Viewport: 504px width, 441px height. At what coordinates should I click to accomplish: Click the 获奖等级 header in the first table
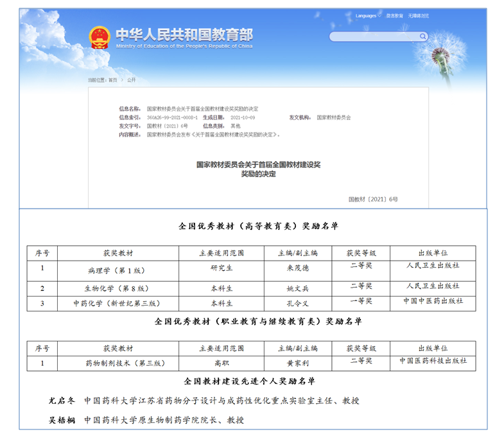tap(361, 254)
